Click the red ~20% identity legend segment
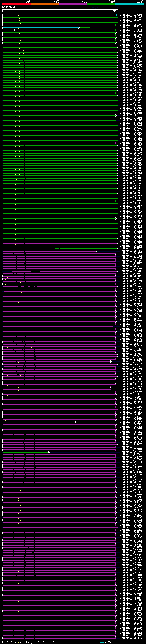The width and height of the screenshot is (146, 644). (x=16, y=4)
